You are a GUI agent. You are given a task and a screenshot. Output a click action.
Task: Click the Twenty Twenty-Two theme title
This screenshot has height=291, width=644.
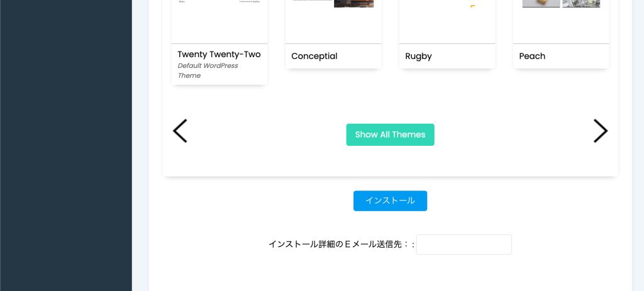(x=219, y=54)
